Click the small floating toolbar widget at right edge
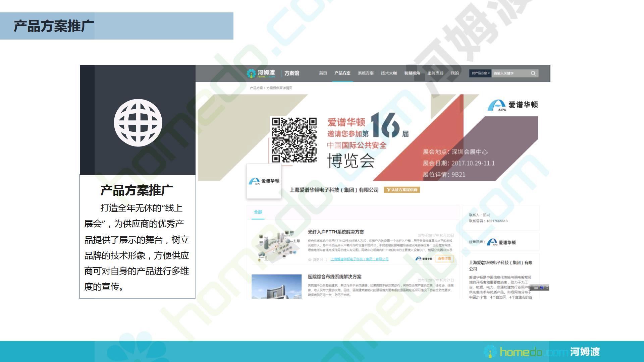The width and height of the screenshot is (644, 362). (x=539, y=288)
